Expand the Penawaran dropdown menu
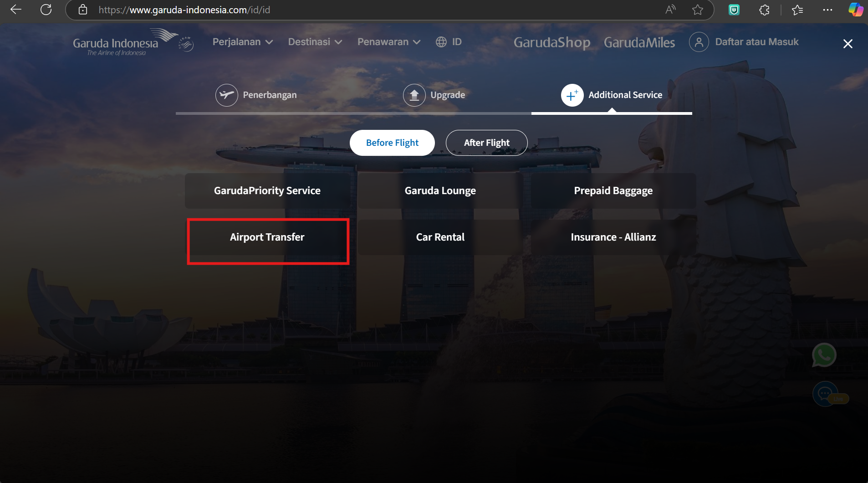 click(388, 42)
